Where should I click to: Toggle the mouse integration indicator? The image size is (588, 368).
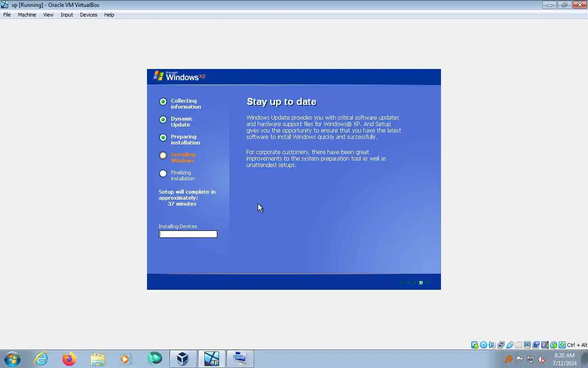coord(553,345)
